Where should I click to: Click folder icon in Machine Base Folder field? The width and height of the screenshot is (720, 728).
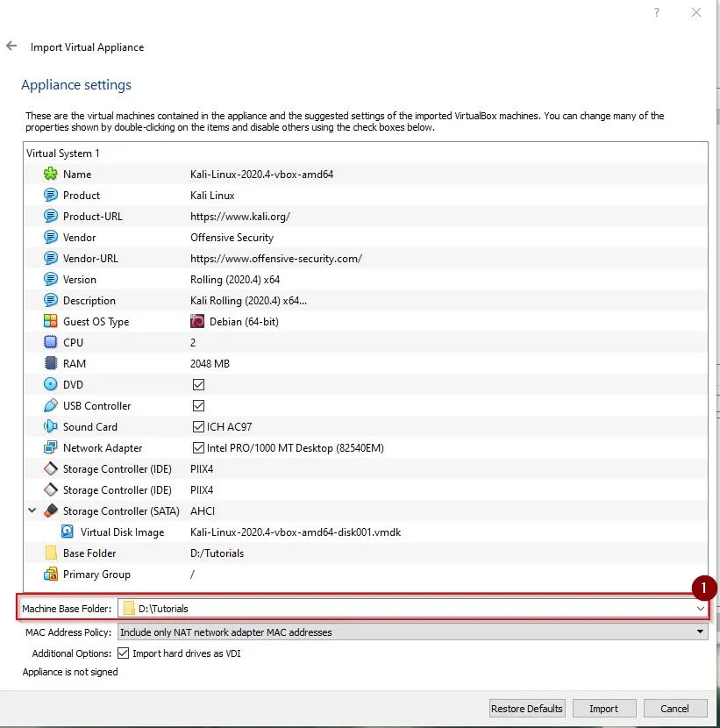point(129,608)
